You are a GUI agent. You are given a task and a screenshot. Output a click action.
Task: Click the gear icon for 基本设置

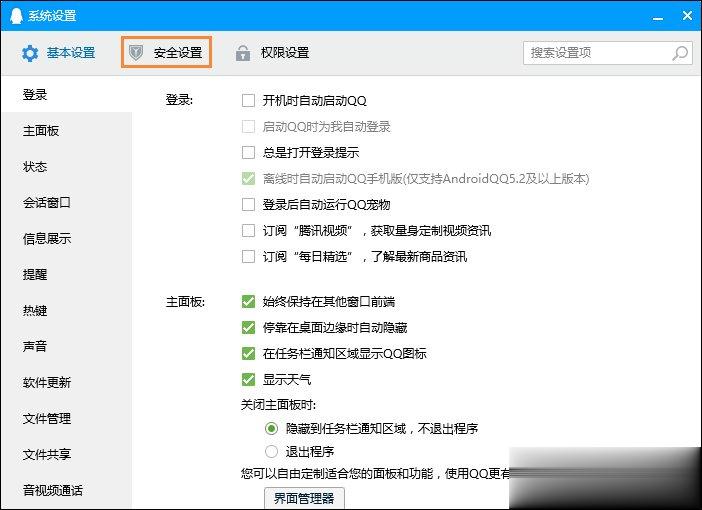pyautogui.click(x=30, y=53)
